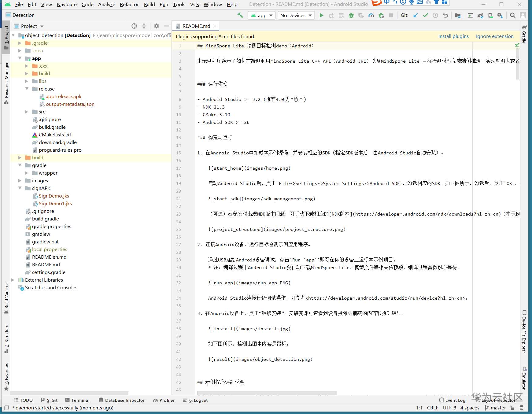This screenshot has width=532, height=414.
Task: Click the green inspection checkmark in editor
Action: coord(517,45)
